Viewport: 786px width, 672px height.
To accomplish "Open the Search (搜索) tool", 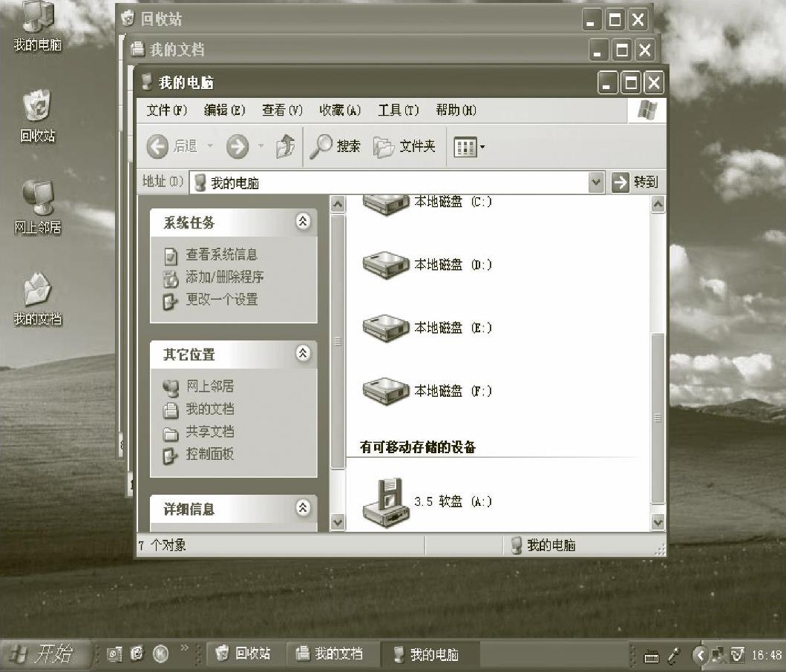I will (335, 147).
